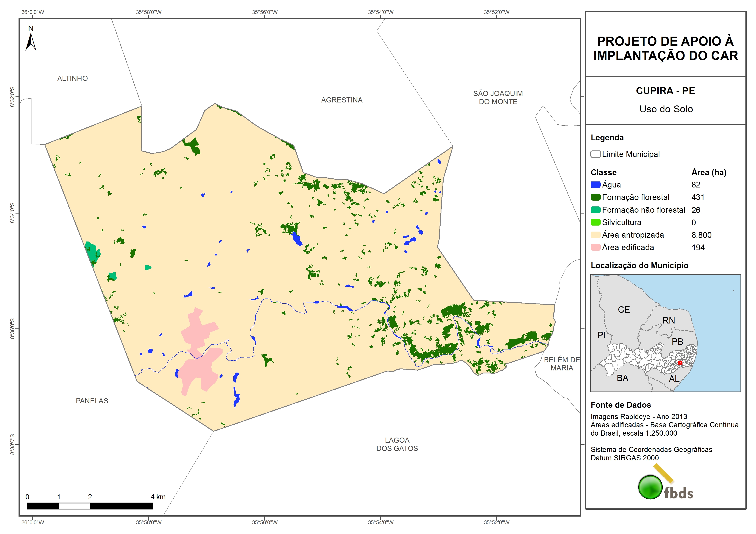Click the Água blue legend swatch
The image size is (756, 534).
pyautogui.click(x=595, y=185)
